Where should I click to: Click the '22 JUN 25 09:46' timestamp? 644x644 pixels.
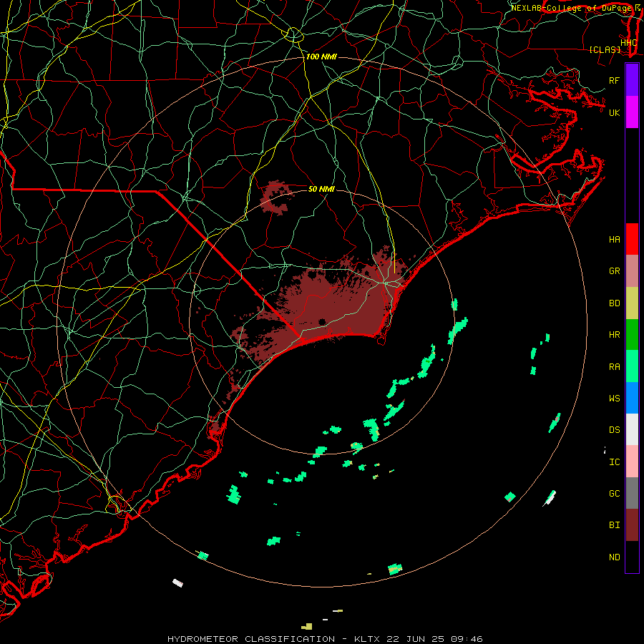point(434,639)
